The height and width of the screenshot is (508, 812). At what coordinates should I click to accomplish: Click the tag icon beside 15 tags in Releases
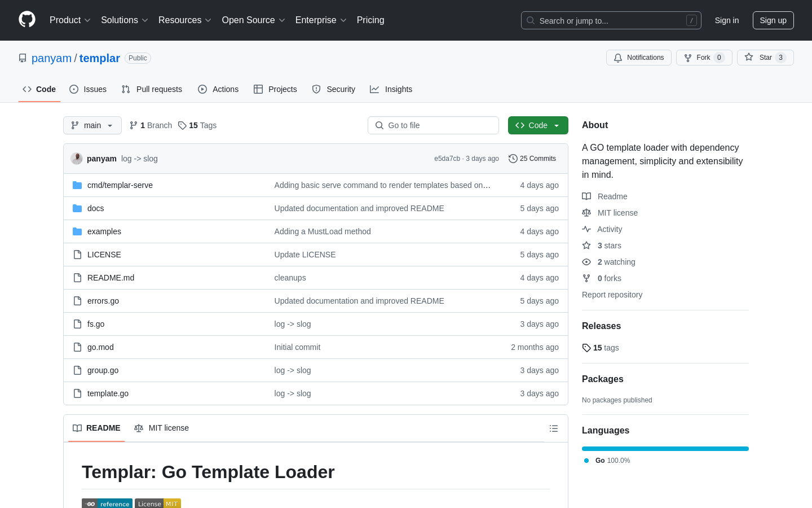pyautogui.click(x=586, y=348)
